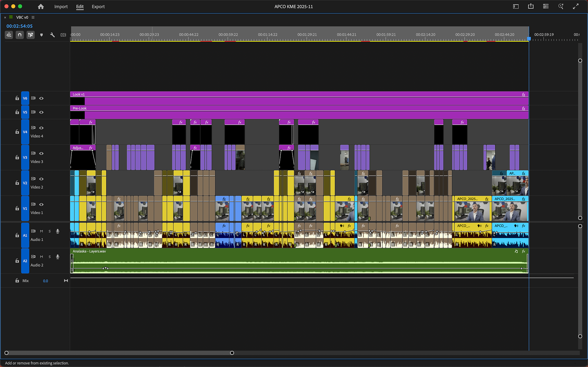Viewport: 588px width, 367px height.
Task: Open the Quick Export share menu
Action: (531, 6)
